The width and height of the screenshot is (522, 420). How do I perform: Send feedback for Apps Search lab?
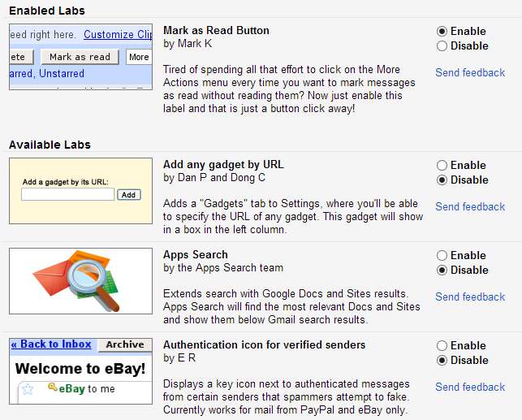(470, 297)
